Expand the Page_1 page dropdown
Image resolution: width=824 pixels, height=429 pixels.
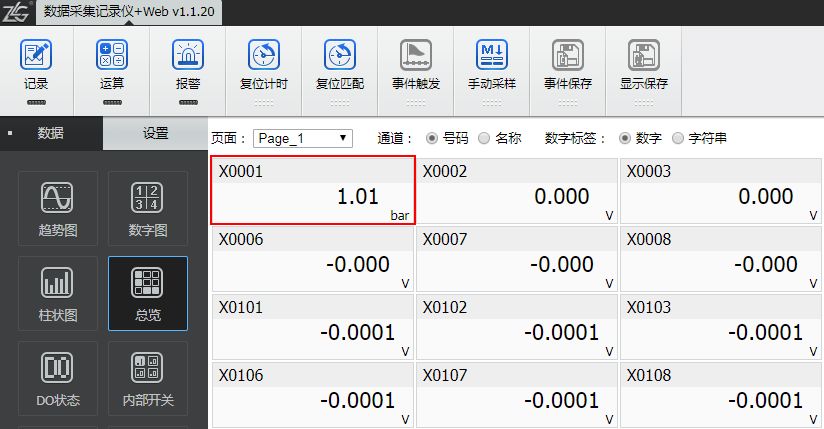(x=302, y=138)
